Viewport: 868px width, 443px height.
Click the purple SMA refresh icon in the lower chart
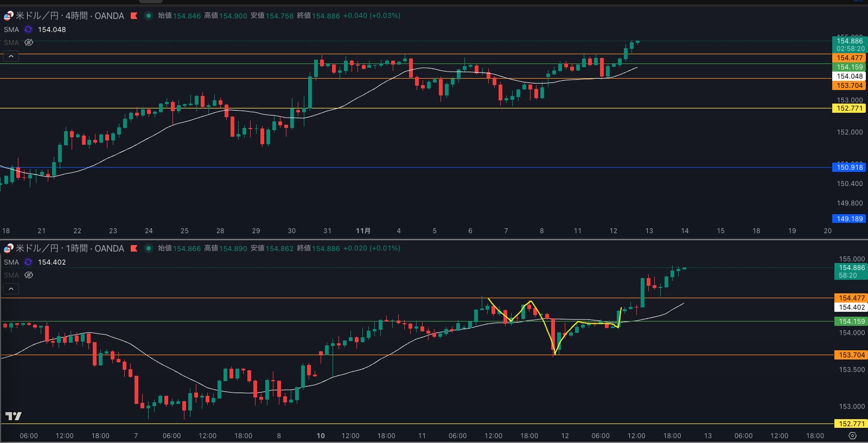28,262
